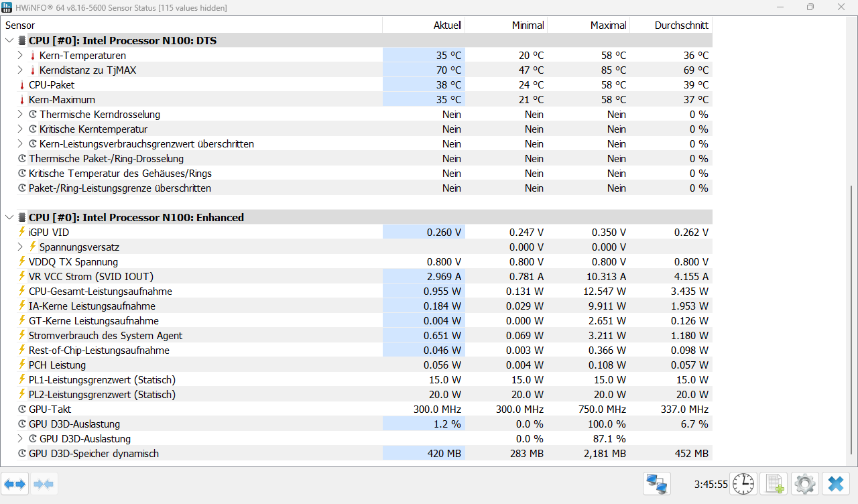
Task: Select the CPU-Paket sensor row label
Action: coord(52,85)
